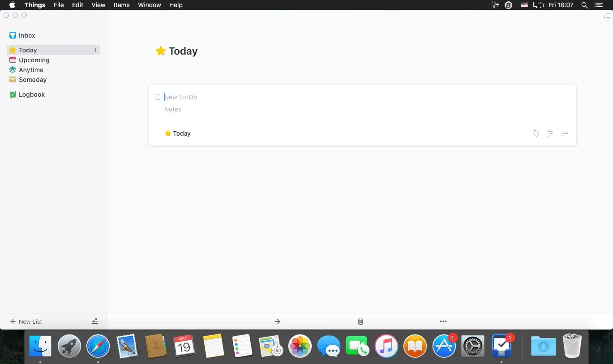Open the Window menu
Image resolution: width=613 pixels, height=364 pixels.
149,5
